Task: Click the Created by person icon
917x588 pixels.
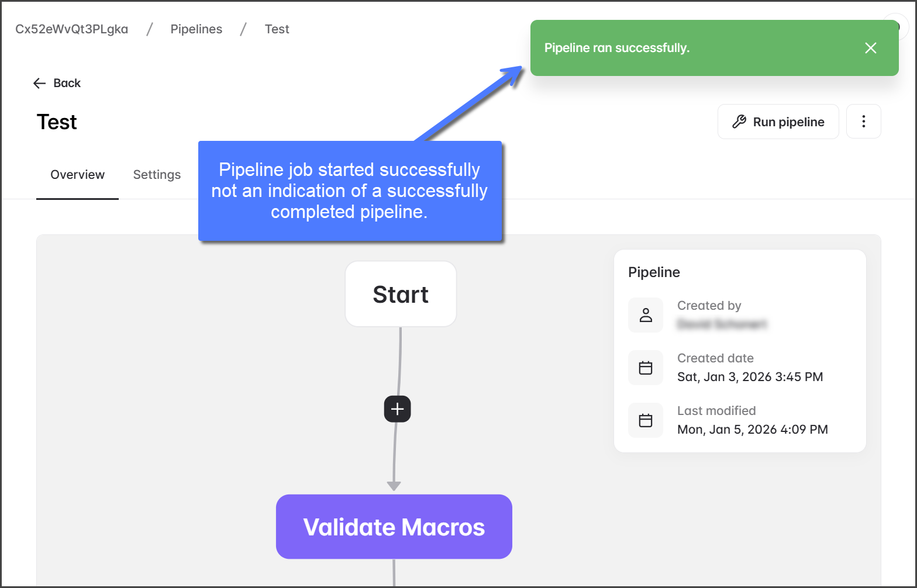Action: pyautogui.click(x=646, y=315)
